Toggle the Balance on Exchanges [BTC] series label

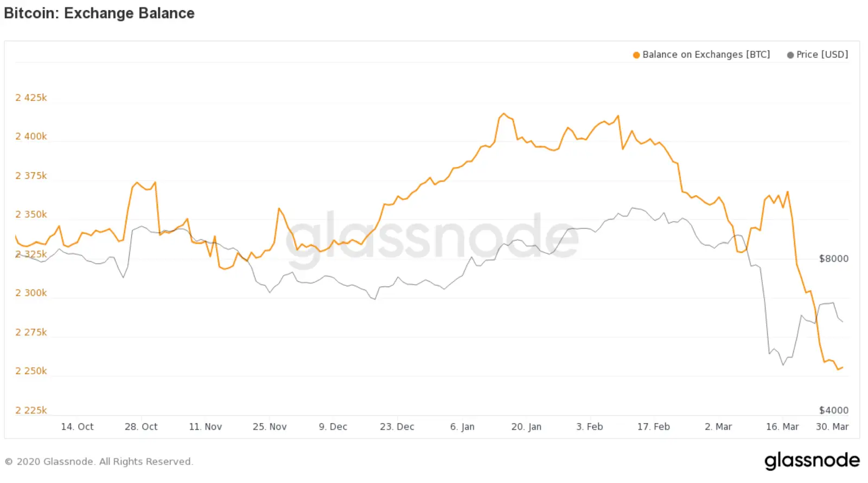706,55
